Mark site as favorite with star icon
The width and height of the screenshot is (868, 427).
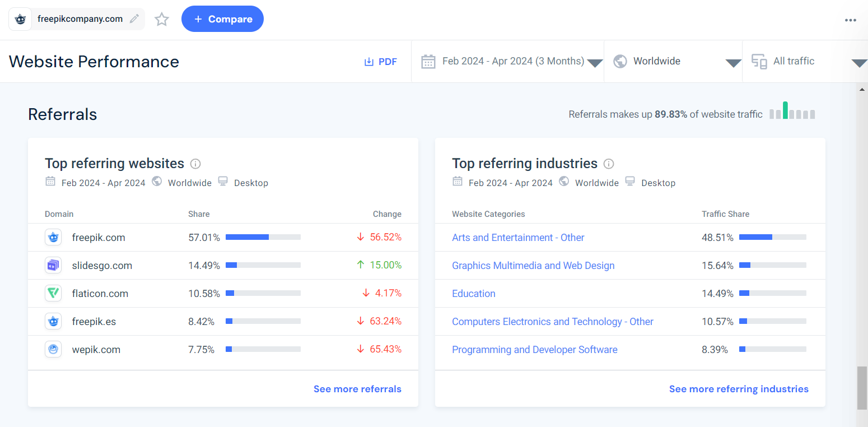pyautogui.click(x=162, y=19)
